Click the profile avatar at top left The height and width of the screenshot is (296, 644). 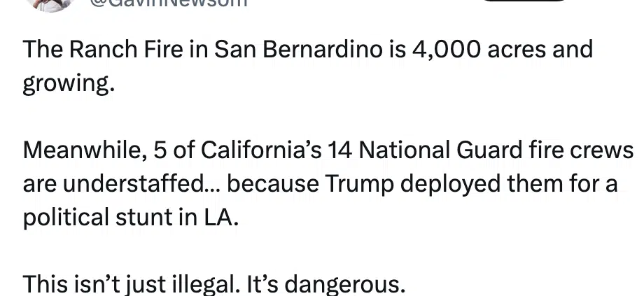(50, 3)
